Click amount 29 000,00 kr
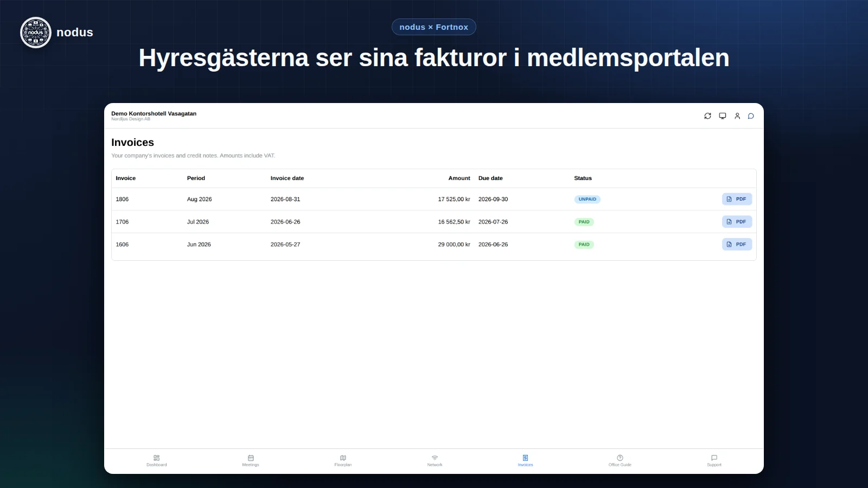The height and width of the screenshot is (488, 868). coord(454,245)
